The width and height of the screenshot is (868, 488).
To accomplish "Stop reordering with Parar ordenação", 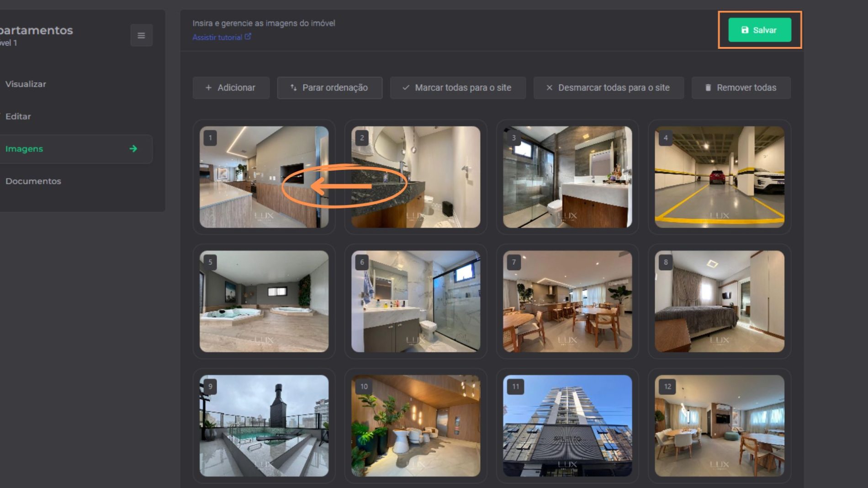I will tap(329, 88).
